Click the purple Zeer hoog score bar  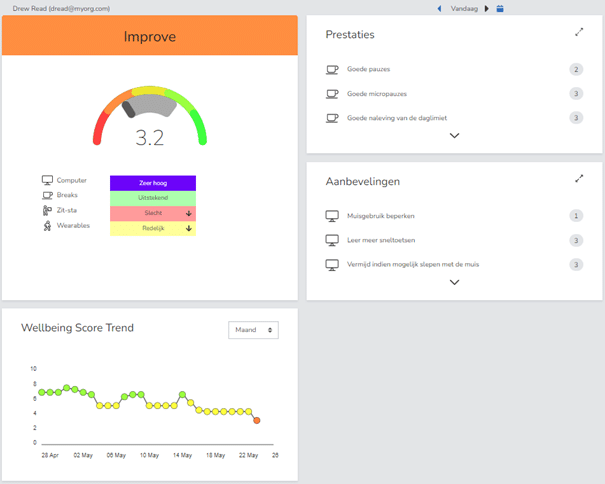(x=153, y=183)
